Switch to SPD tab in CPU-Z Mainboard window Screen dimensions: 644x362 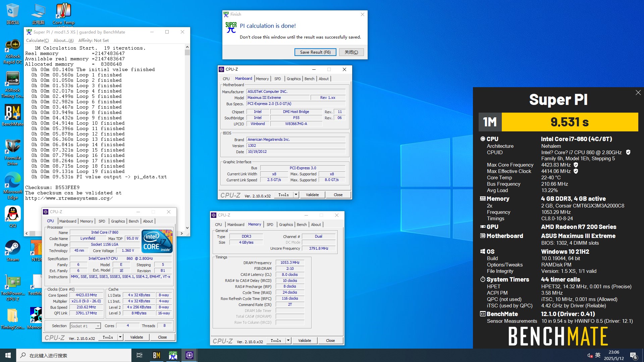click(x=278, y=79)
